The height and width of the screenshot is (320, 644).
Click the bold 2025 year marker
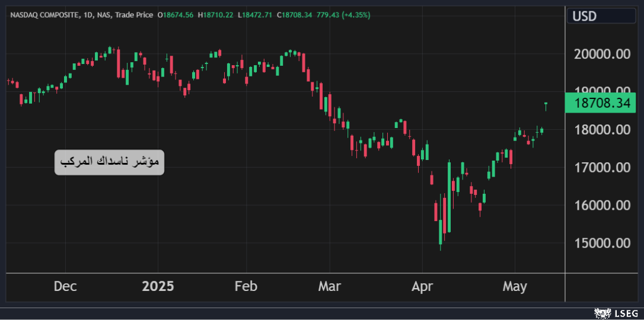158,287
